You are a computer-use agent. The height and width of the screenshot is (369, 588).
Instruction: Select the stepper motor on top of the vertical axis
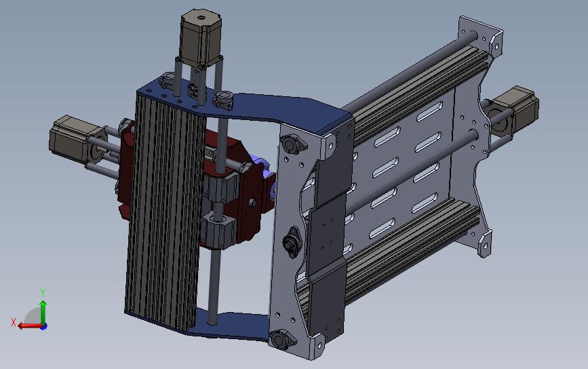click(x=200, y=37)
